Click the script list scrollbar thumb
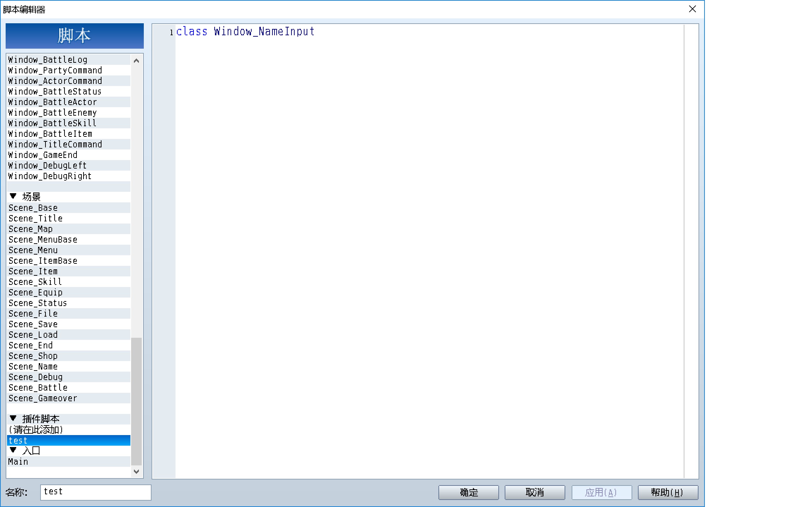Viewport: 812px width, 507px height. 136,402
